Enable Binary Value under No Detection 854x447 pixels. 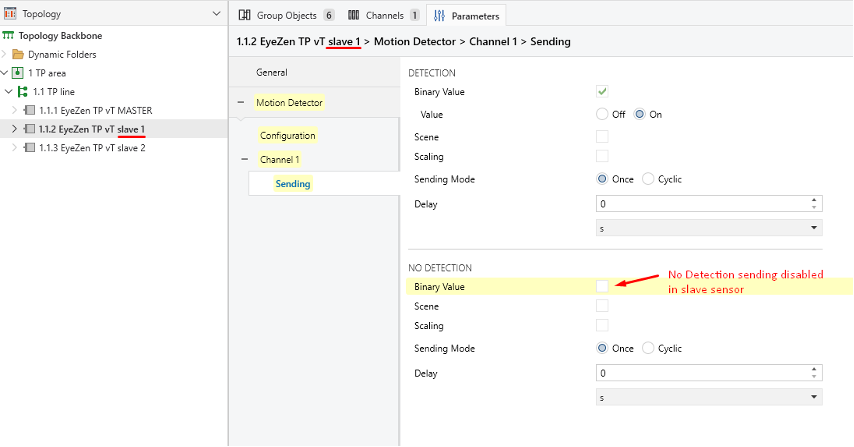(602, 287)
